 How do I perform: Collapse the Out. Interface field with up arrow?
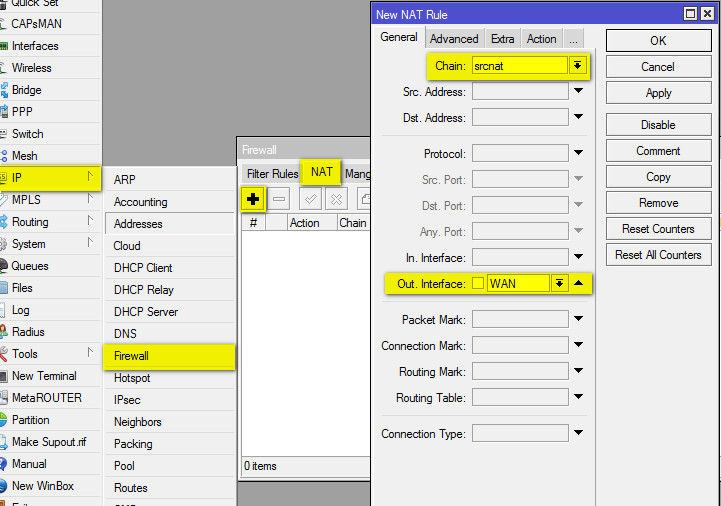(578, 283)
